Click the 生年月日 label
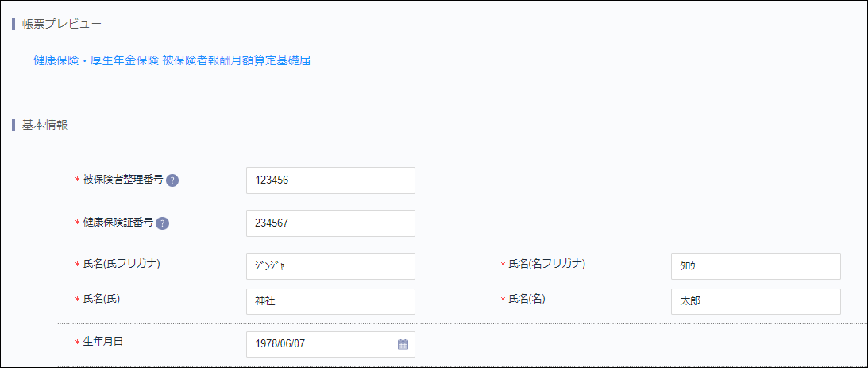 coord(102,342)
